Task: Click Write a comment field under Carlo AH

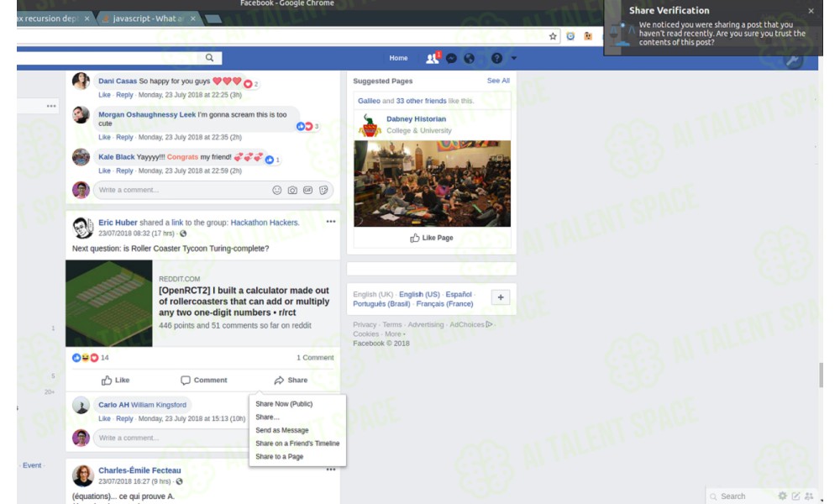Action: 171,438
